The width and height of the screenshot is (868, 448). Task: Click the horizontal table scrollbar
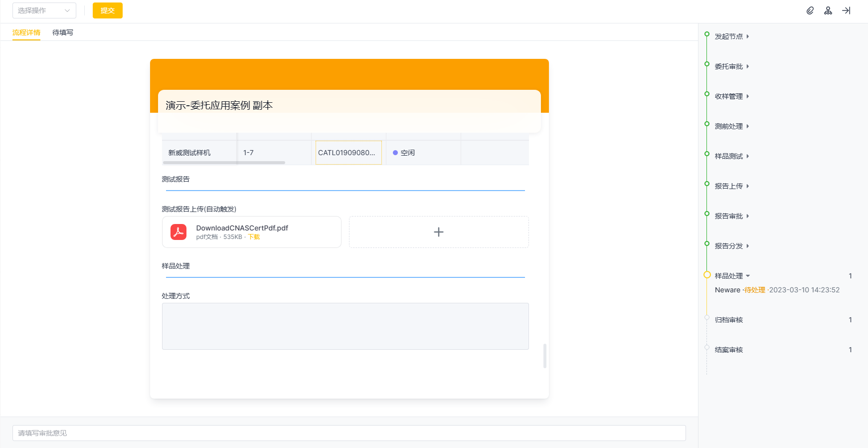point(224,163)
